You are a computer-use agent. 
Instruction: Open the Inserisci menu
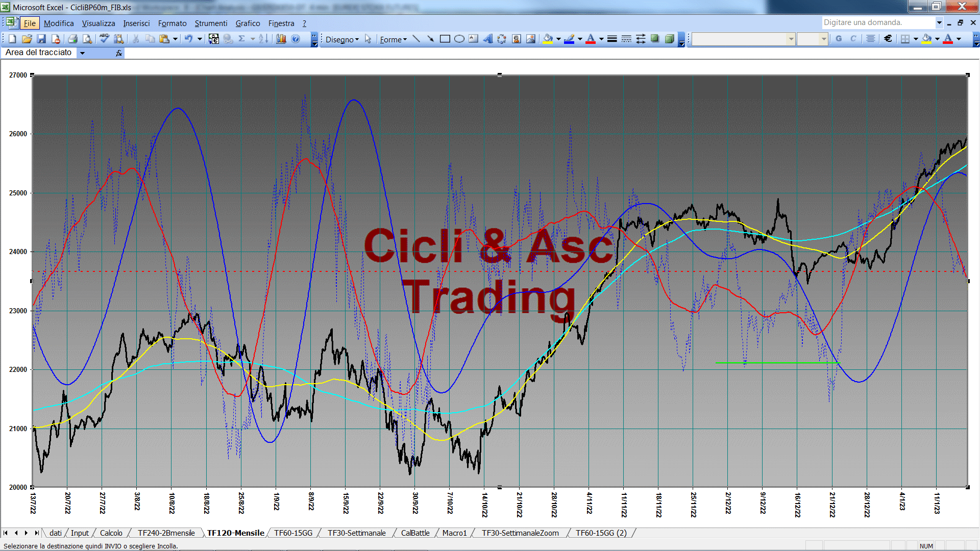[x=136, y=23]
